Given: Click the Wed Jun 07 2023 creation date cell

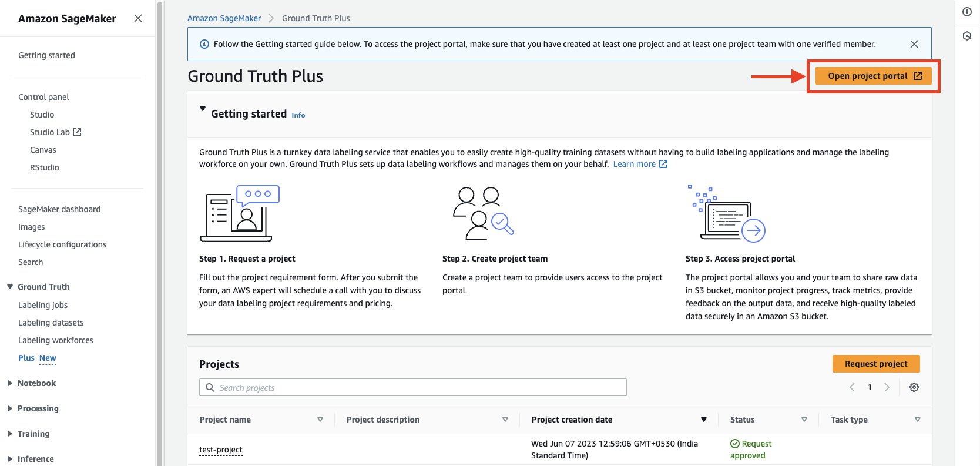Looking at the screenshot, I should pyautogui.click(x=615, y=450).
